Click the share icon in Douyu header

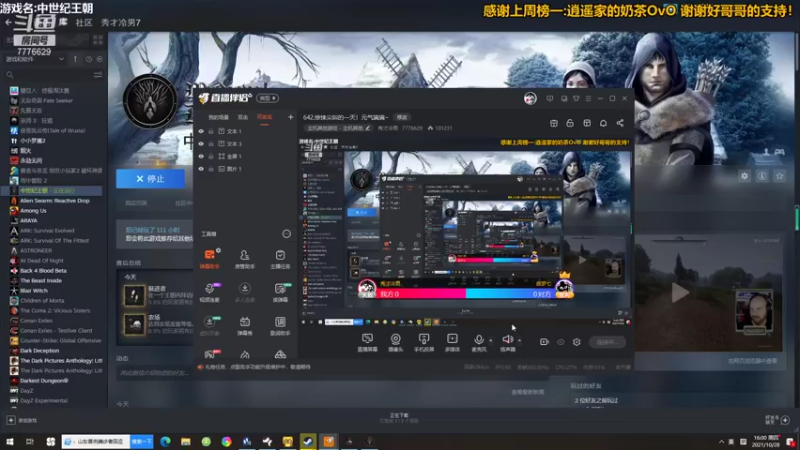coord(620,123)
